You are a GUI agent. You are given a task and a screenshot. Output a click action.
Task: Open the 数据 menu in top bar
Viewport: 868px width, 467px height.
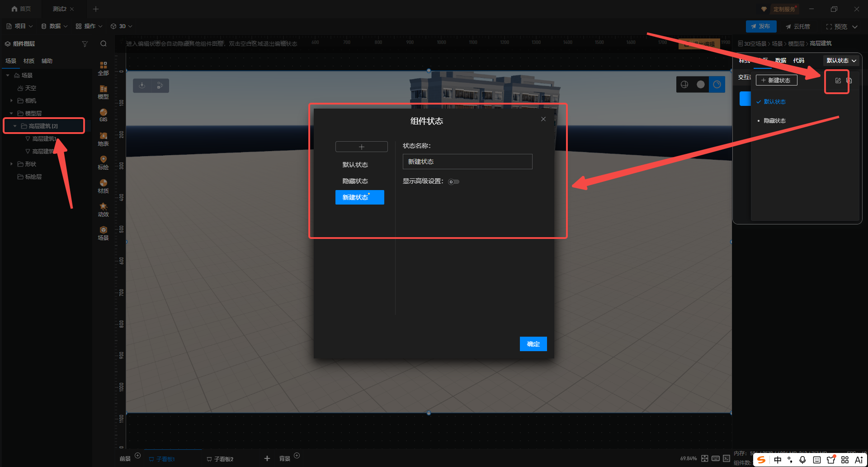(55, 26)
